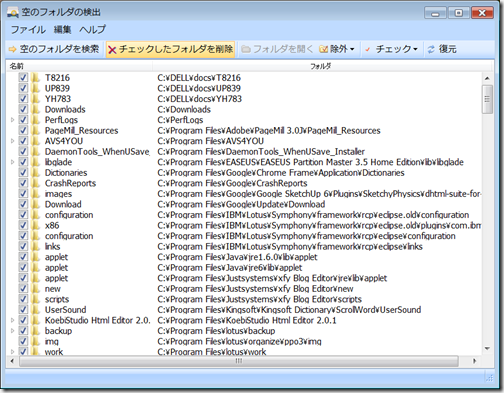
Task: Uncheck the Downloads folder checkbox
Action: pyautogui.click(x=23, y=109)
